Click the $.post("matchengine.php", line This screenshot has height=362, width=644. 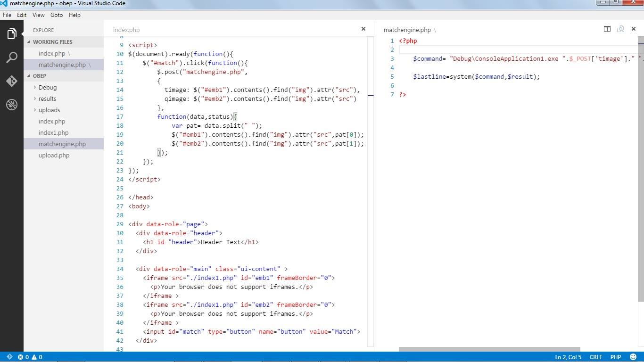click(x=202, y=72)
